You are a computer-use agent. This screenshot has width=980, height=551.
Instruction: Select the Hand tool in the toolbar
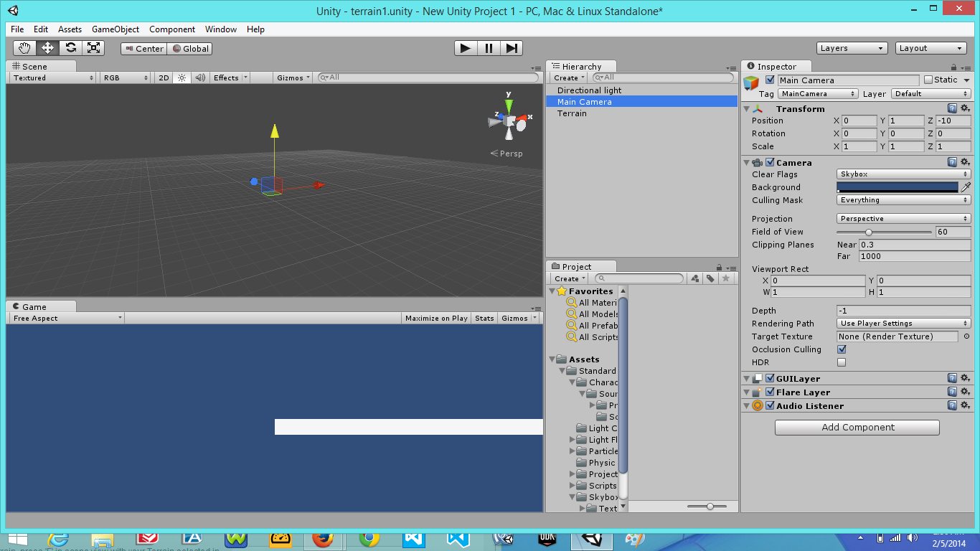tap(25, 48)
